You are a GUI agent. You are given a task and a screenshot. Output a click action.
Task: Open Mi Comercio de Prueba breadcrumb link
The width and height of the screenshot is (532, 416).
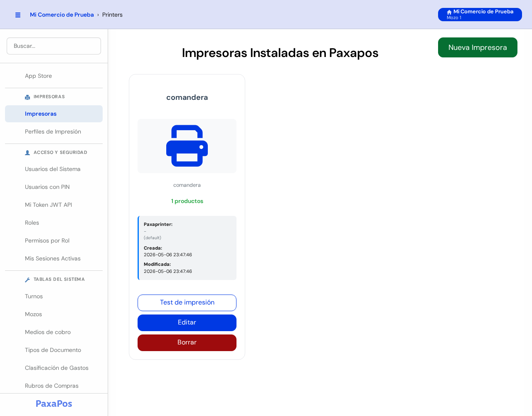(62, 15)
